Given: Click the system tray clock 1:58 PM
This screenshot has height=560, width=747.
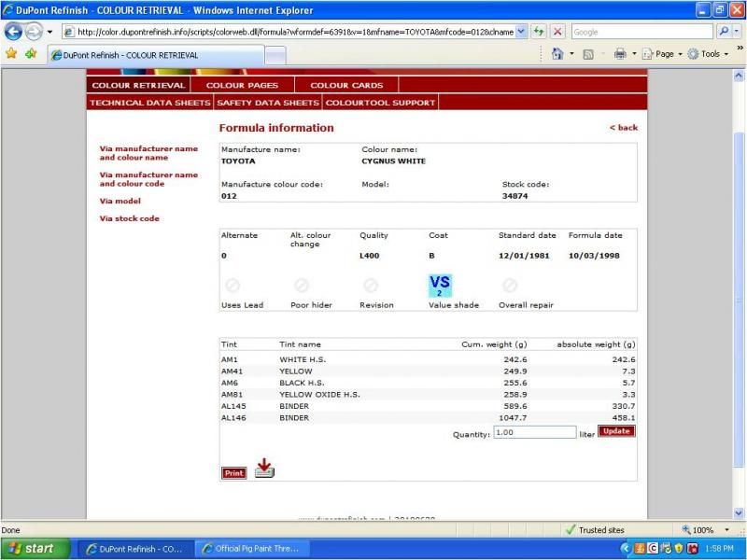Looking at the screenshot, I should pos(719,549).
